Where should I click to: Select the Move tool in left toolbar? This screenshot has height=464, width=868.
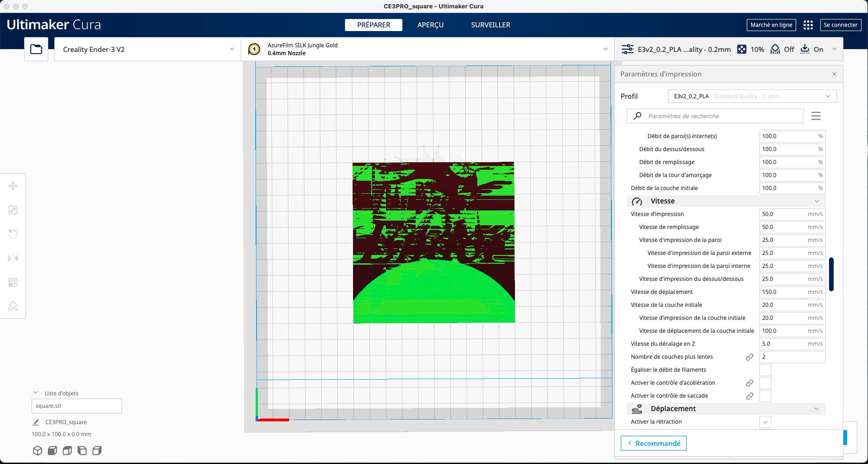coord(13,186)
